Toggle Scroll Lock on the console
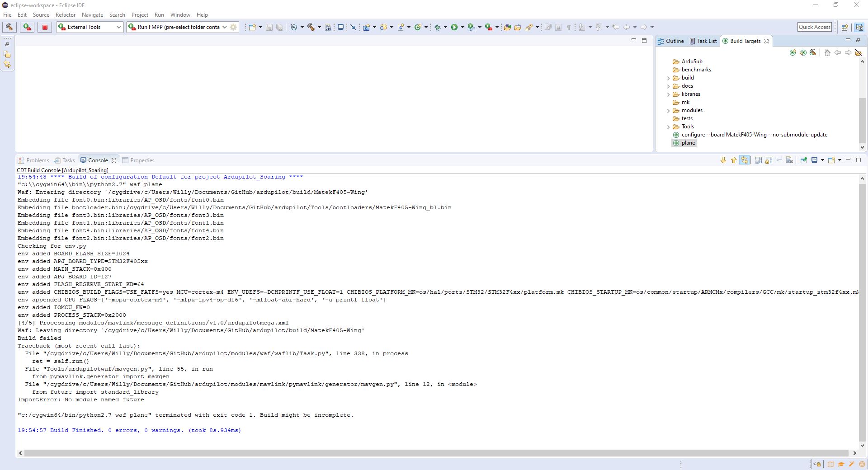This screenshot has height=470, width=868. click(x=744, y=160)
